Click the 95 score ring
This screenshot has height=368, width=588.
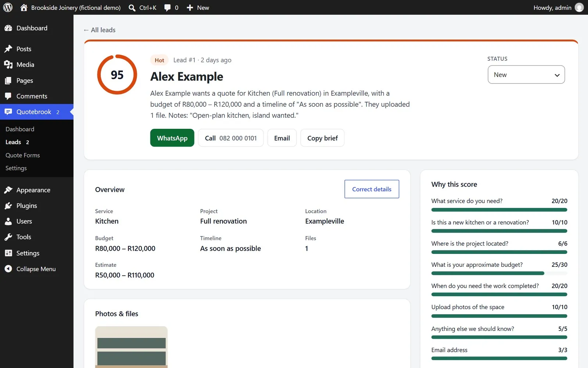(117, 75)
